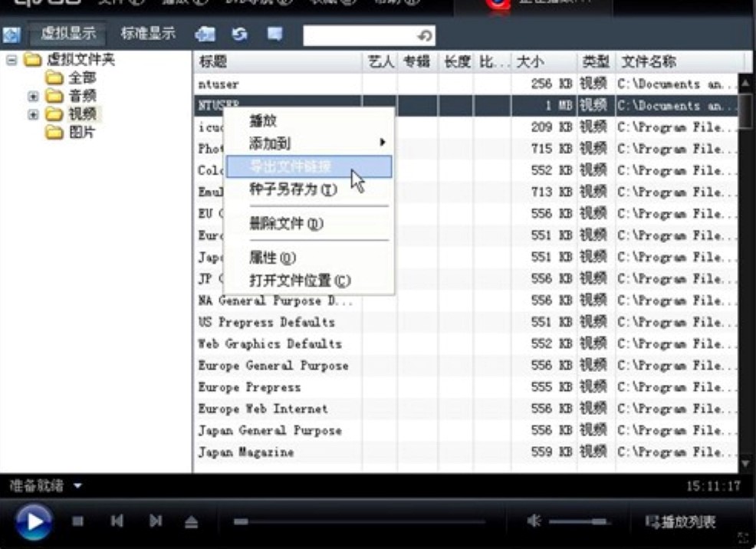Click the add files icon in toolbar
Screen dimensions: 756x549
205,35
